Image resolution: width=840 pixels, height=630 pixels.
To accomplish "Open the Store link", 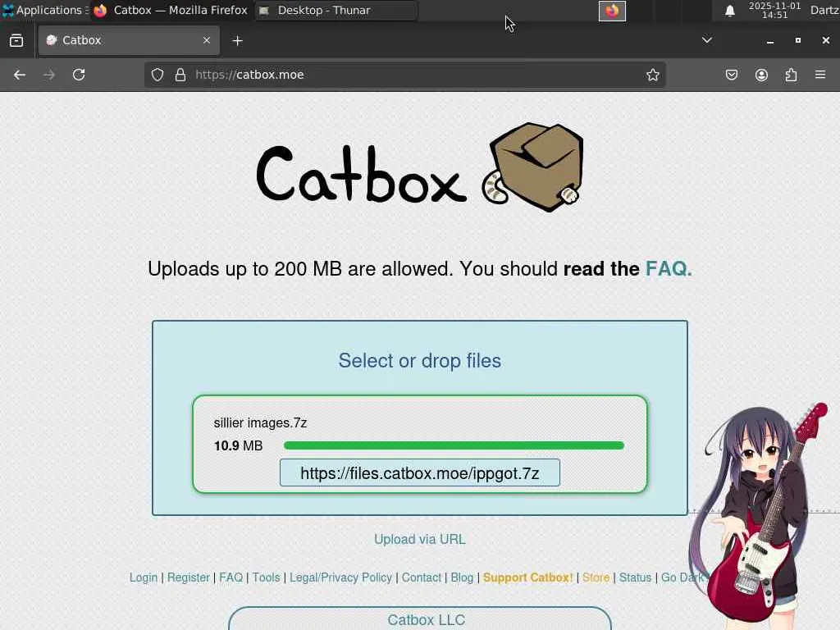I will (596, 577).
